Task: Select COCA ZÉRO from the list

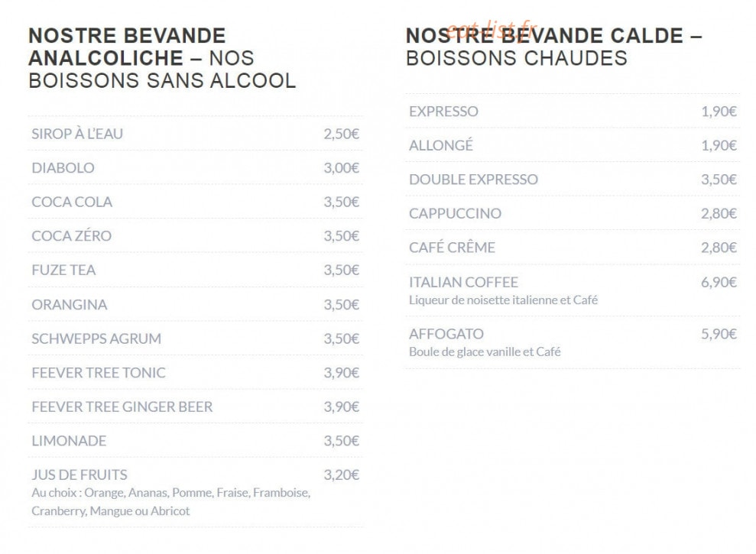Action: point(195,236)
